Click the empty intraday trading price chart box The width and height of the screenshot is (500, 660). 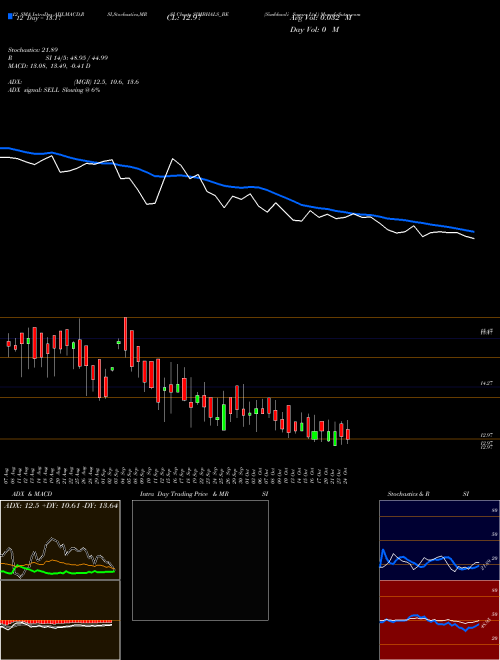tap(200, 560)
